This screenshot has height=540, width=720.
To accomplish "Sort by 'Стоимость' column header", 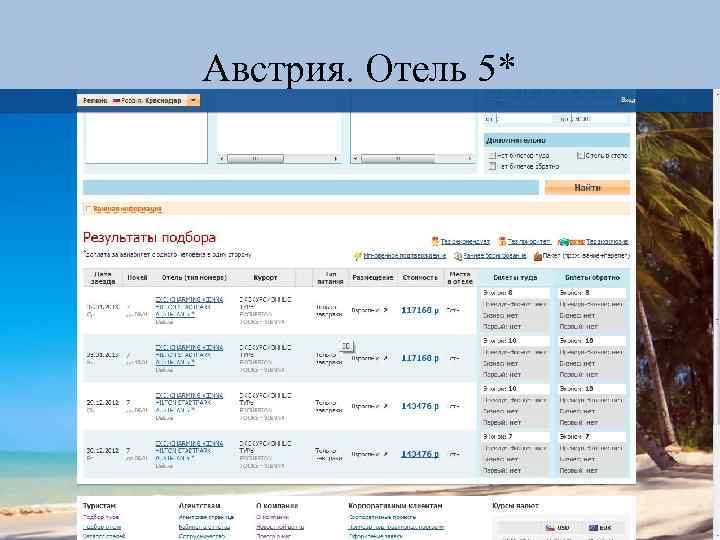I will [420, 277].
